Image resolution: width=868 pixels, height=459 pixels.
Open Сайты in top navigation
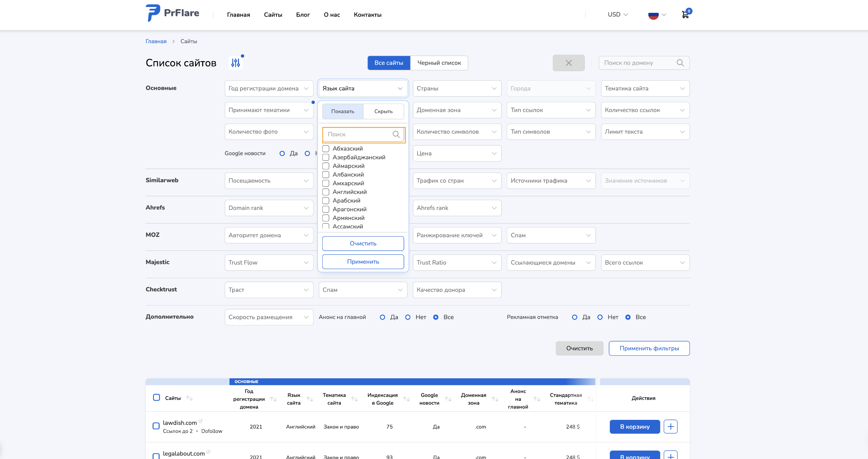(x=273, y=15)
